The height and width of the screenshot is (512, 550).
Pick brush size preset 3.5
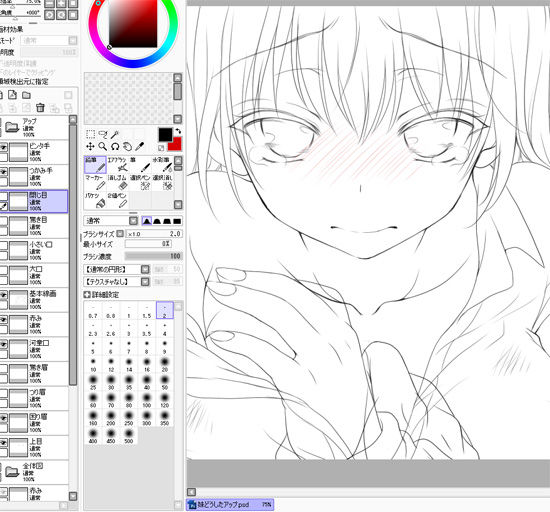pyautogui.click(x=147, y=328)
